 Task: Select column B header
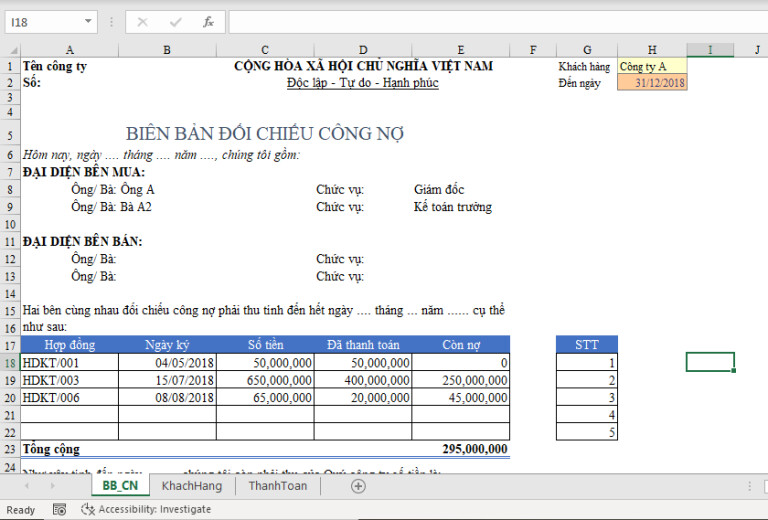[x=167, y=50]
